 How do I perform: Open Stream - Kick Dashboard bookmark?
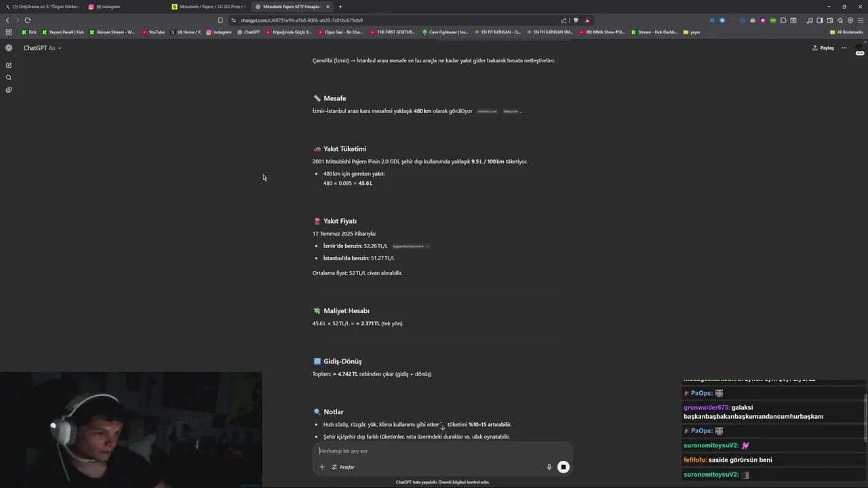(654, 32)
